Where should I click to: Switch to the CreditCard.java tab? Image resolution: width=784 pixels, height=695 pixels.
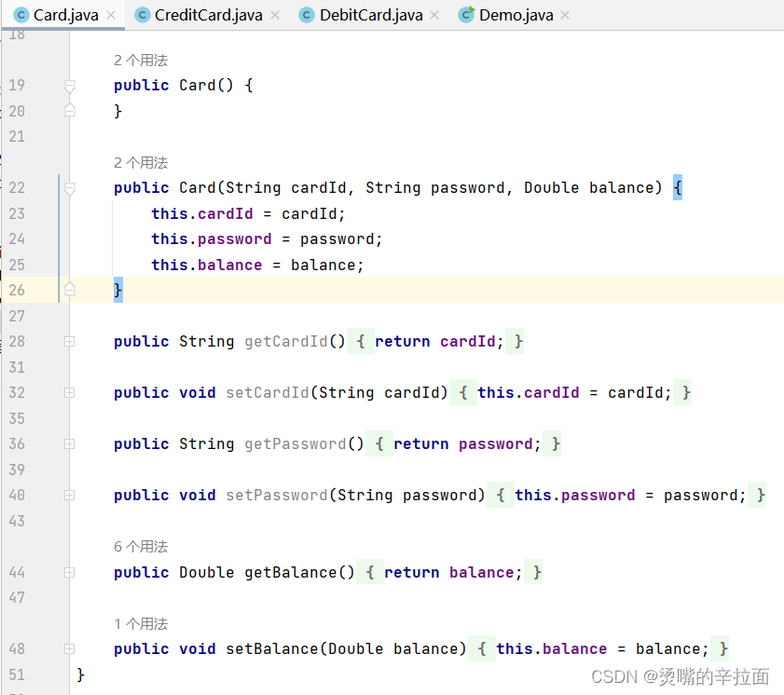point(208,16)
